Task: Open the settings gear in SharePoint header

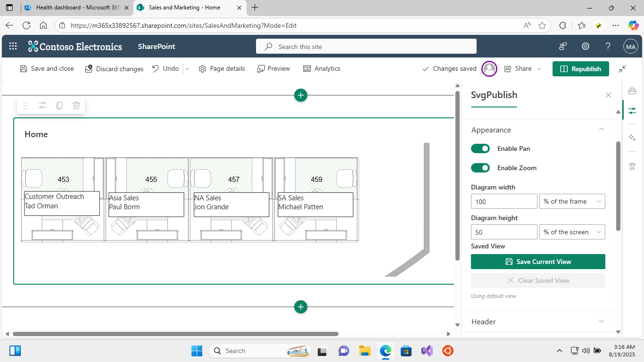Action: pyautogui.click(x=586, y=46)
